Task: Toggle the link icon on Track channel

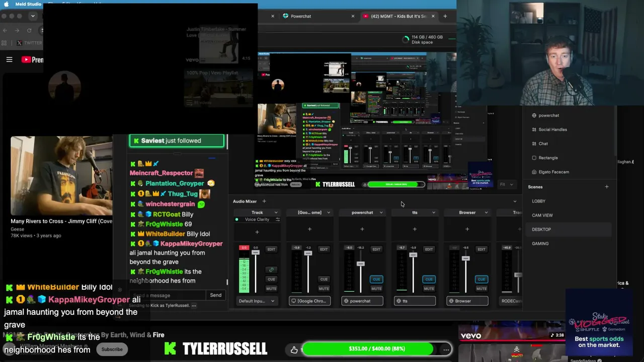Action: coord(271,270)
